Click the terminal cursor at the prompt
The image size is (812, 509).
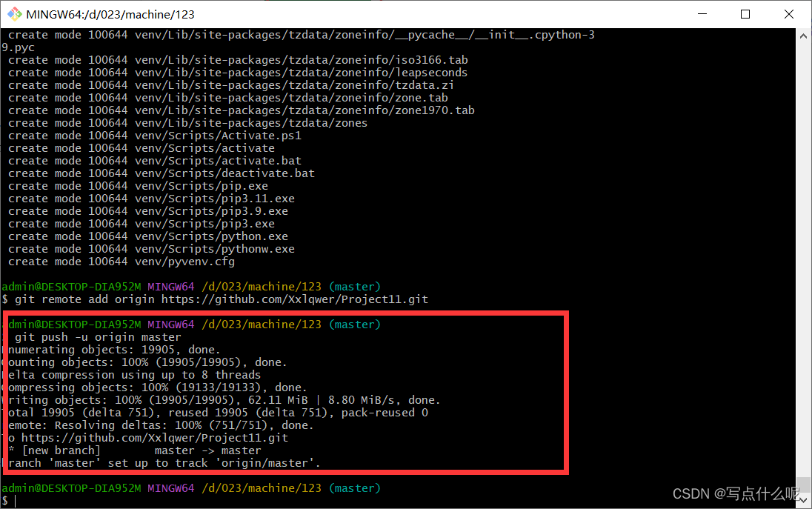pyautogui.click(x=16, y=501)
